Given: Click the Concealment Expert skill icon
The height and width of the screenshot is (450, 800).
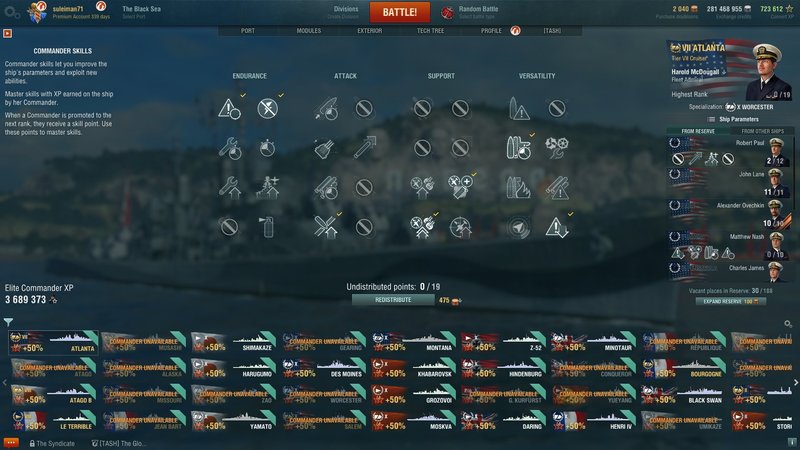Looking at the screenshot, I should (556, 227).
